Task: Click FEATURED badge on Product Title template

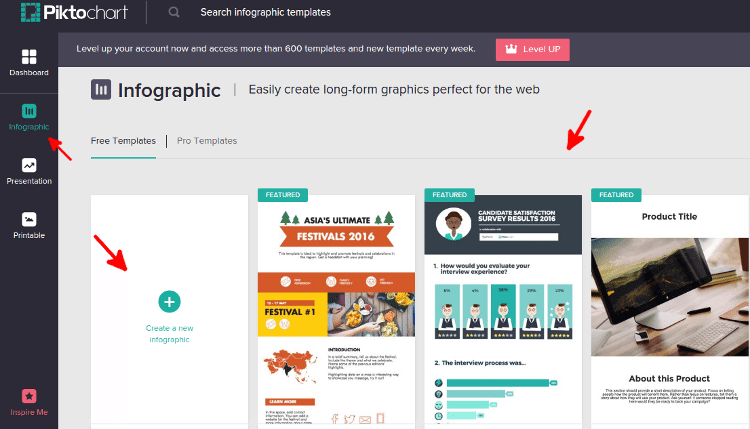Action: pos(616,195)
